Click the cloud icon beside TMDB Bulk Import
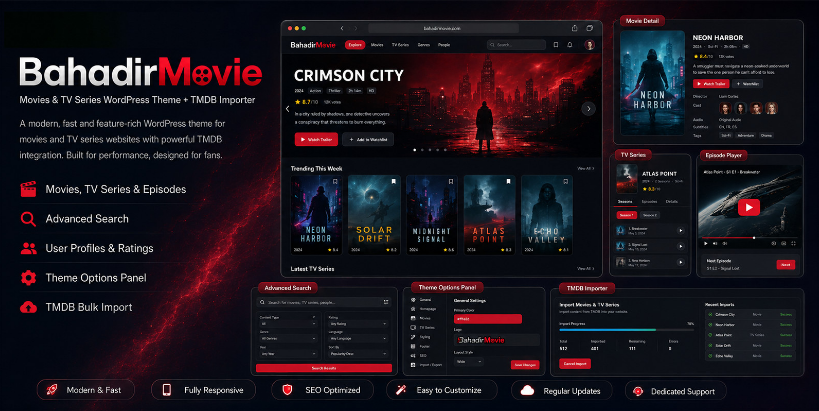819x411 pixels. (28, 307)
